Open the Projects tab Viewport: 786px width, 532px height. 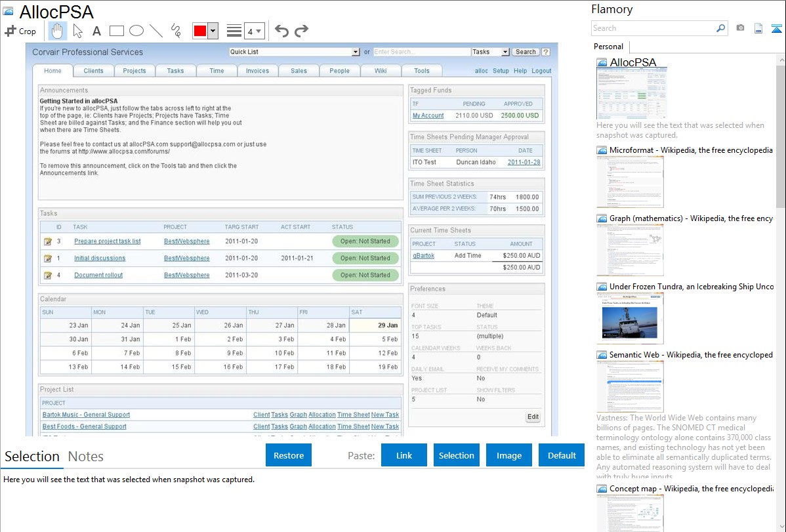point(134,71)
